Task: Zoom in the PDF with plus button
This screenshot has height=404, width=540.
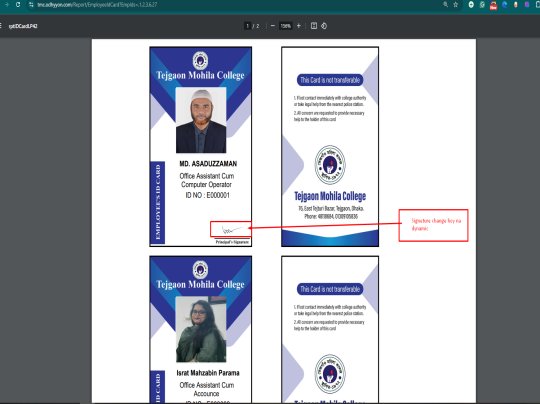Action: [x=299, y=26]
